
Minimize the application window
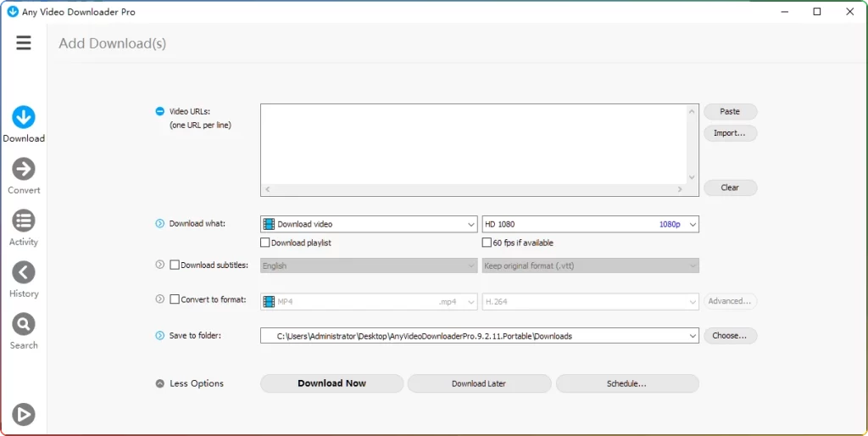[x=784, y=12]
